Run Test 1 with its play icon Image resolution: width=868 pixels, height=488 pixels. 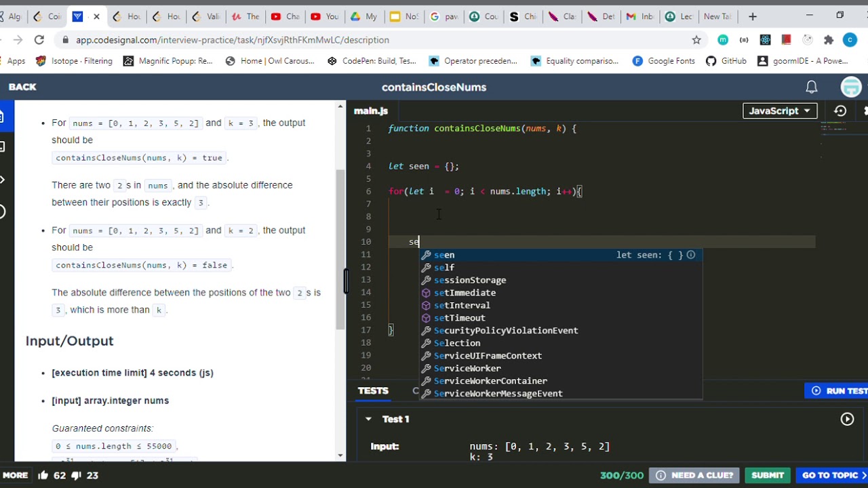pos(847,420)
